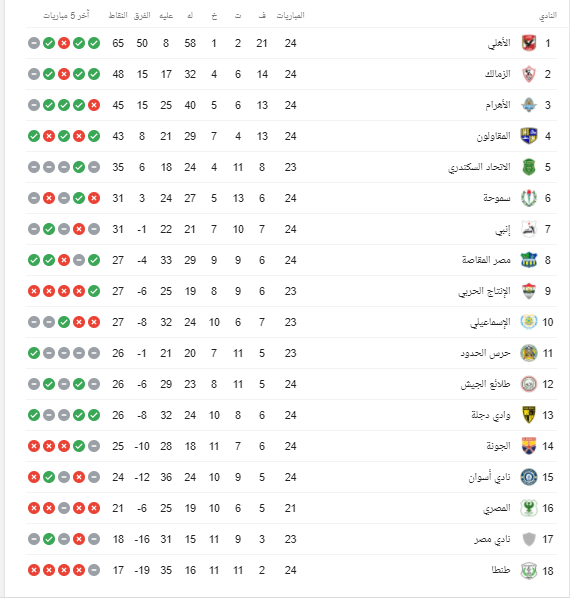570x602 pixels.
Task: Click the Wadi Degla yellow shield icon
Action: pos(529,415)
